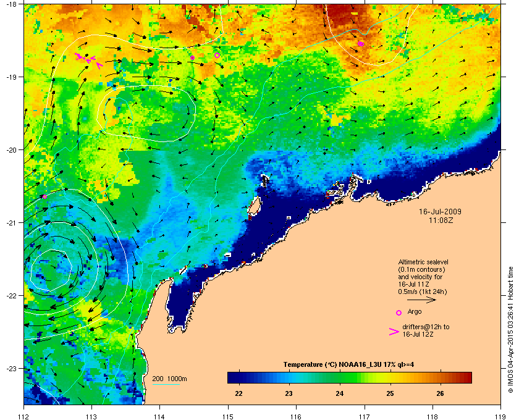Select the magenta Argo marker near 117E, 18.5S
Screen dimensions: 519x420
point(361,44)
